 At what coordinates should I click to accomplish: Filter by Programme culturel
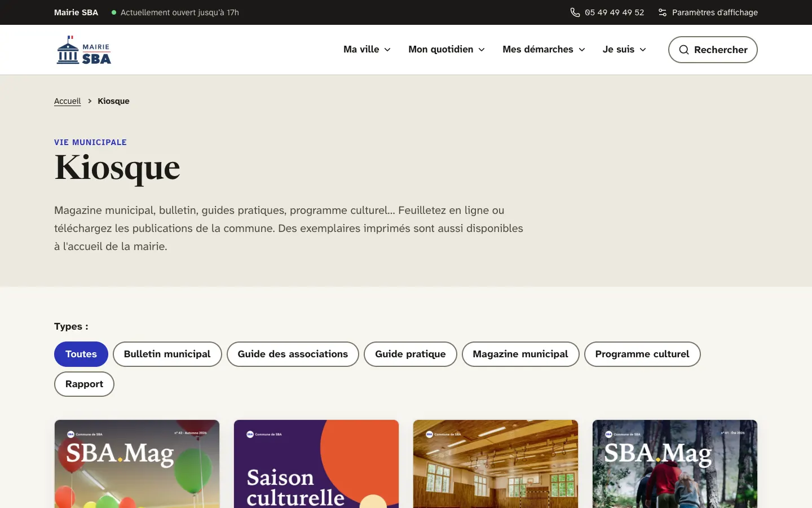(x=642, y=354)
